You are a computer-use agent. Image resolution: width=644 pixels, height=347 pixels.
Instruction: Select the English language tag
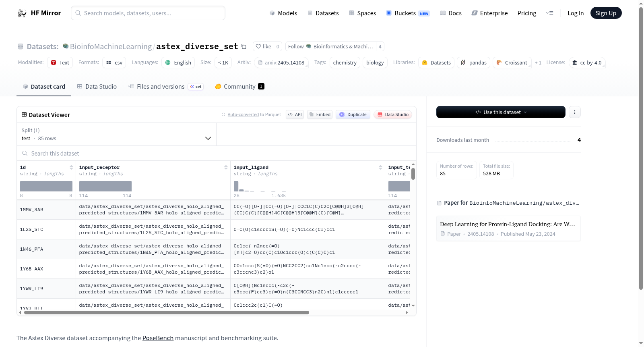(x=178, y=62)
